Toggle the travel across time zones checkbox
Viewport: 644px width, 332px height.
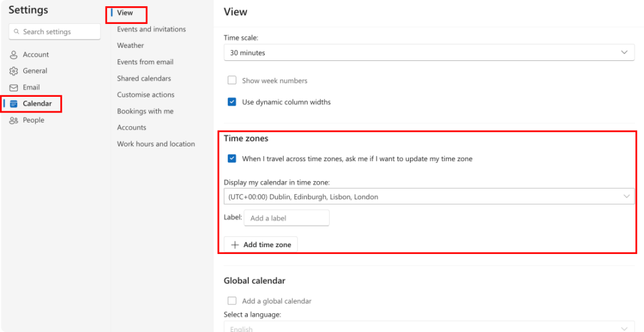(x=232, y=158)
